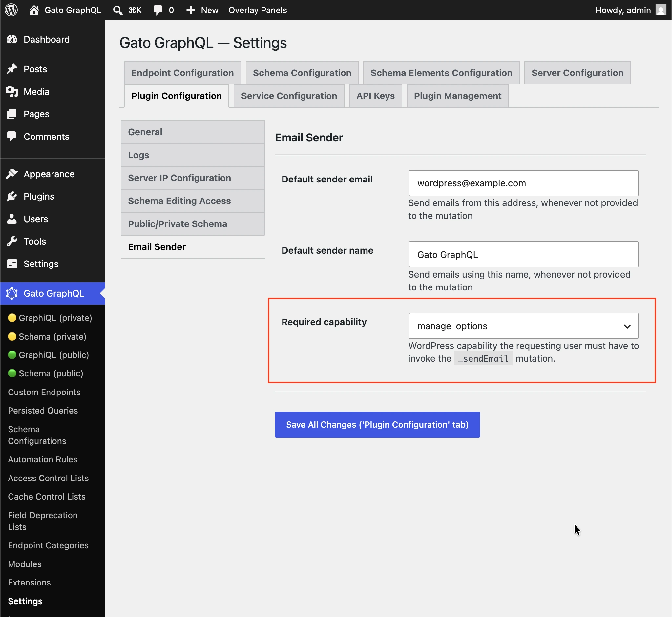The height and width of the screenshot is (617, 672).
Task: Click the ⌘K search shortcut label
Action: (135, 10)
